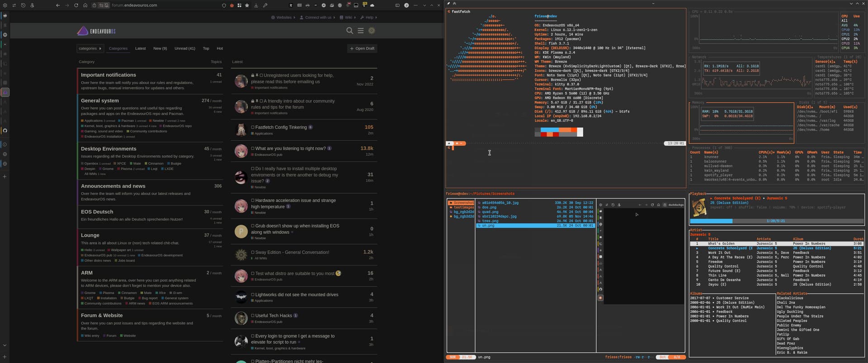Viewport: 868px width, 363px height.
Task: Expand the browser sidebar bottom chevron
Action: tap(5, 345)
